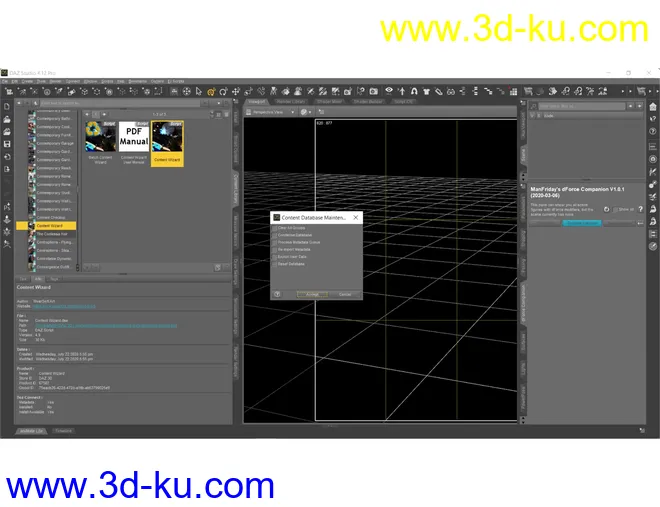Close the Content Database Maintenance dialog
Screen dimensions: 660x507
[x=357, y=216]
